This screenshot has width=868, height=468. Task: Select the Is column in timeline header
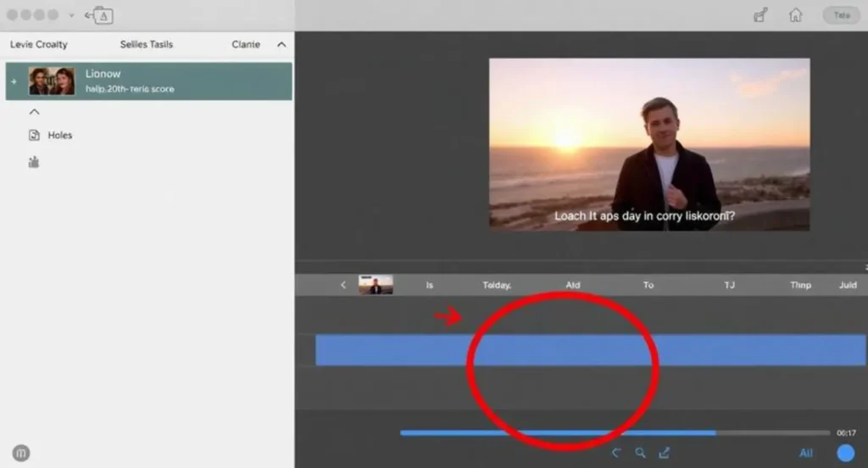coord(430,285)
